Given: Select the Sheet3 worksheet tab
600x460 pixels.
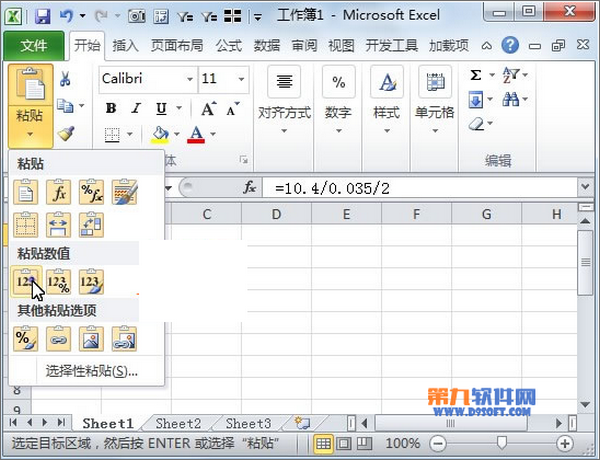Looking at the screenshot, I should [x=248, y=424].
